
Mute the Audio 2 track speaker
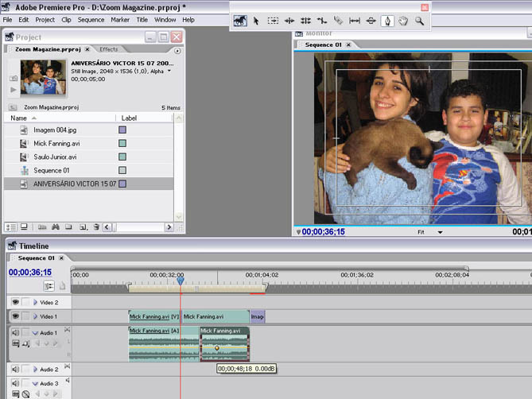(15, 370)
